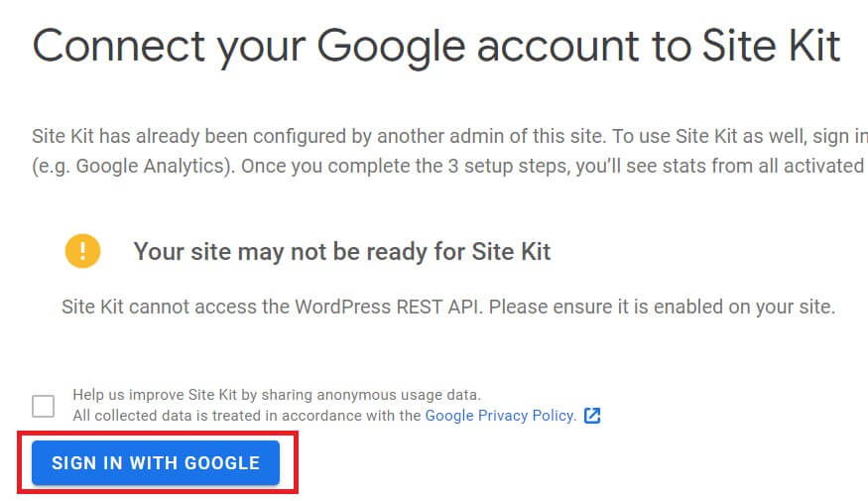The width and height of the screenshot is (868, 501).
Task: Click the yellow warning exclamation icon
Action: tap(83, 251)
